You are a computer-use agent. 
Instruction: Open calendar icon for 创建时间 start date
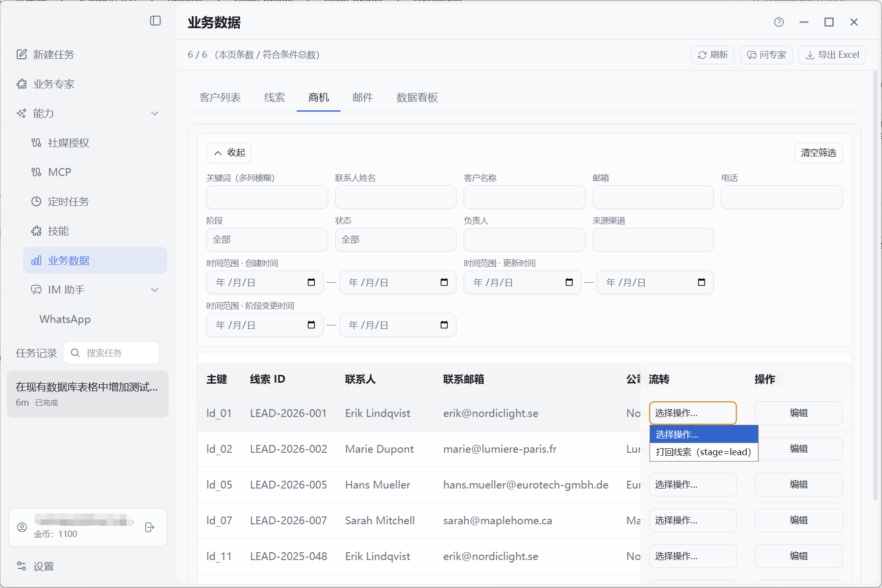point(311,282)
